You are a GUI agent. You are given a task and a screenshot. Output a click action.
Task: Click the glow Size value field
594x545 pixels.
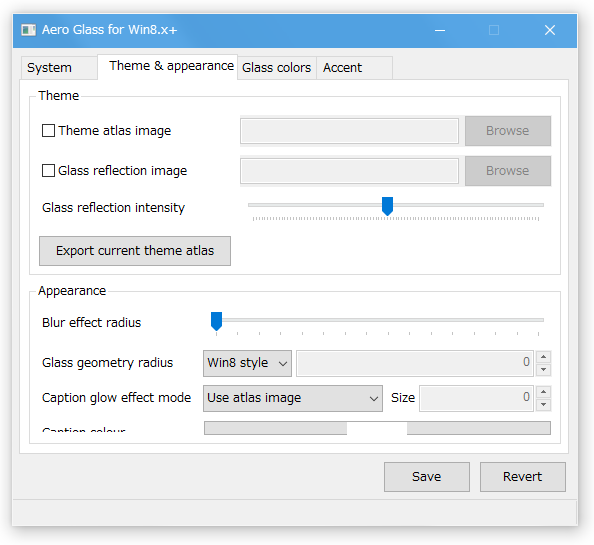tap(477, 398)
